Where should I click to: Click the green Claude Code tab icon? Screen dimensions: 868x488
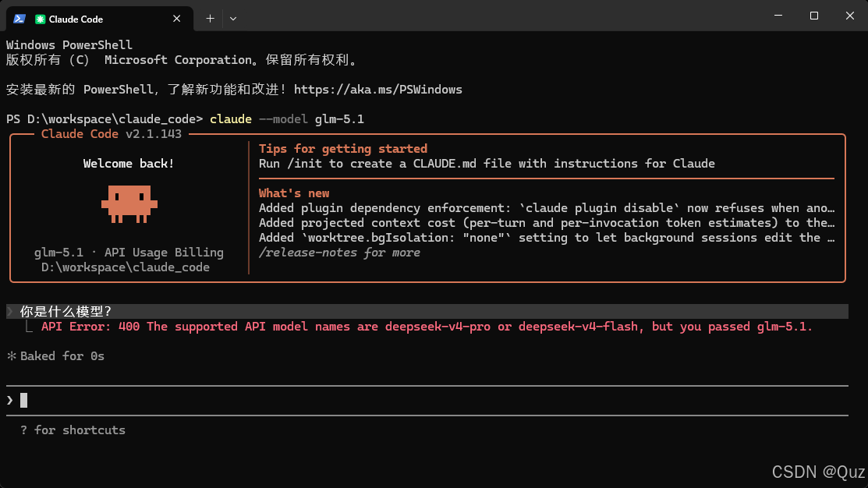(40, 19)
